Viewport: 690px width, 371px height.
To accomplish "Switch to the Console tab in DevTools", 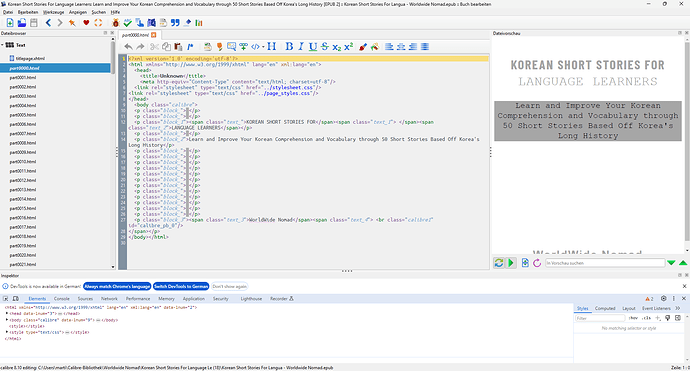I will (x=62, y=298).
